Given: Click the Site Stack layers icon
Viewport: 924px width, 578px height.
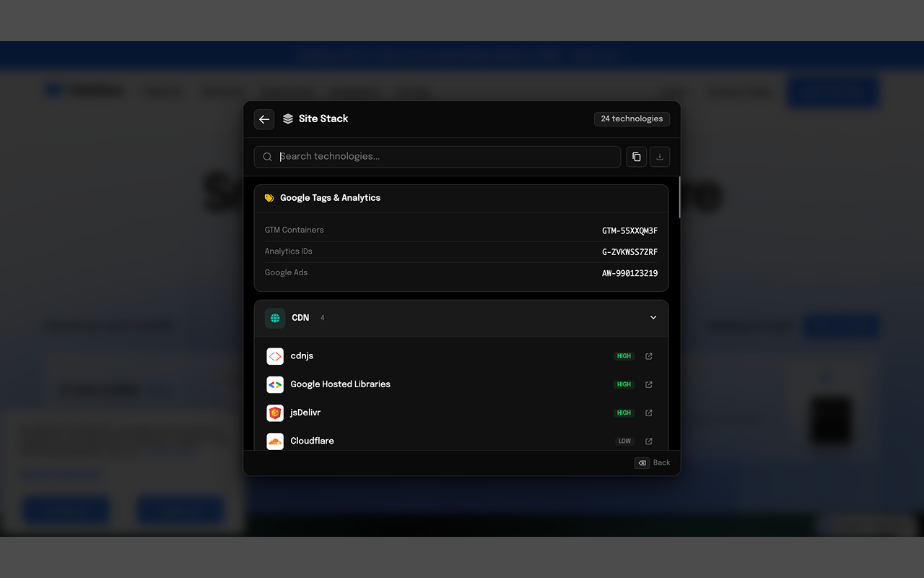Looking at the screenshot, I should pyautogui.click(x=288, y=118).
